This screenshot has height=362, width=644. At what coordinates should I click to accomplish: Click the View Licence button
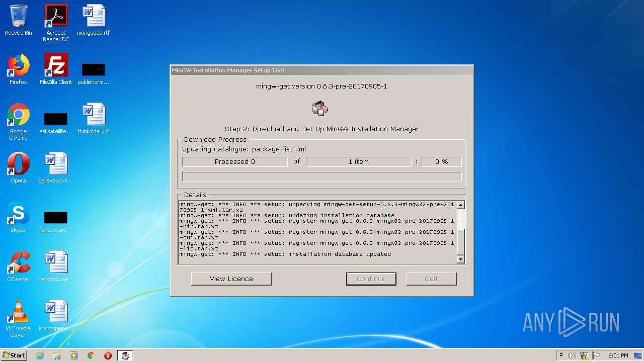[x=231, y=279]
